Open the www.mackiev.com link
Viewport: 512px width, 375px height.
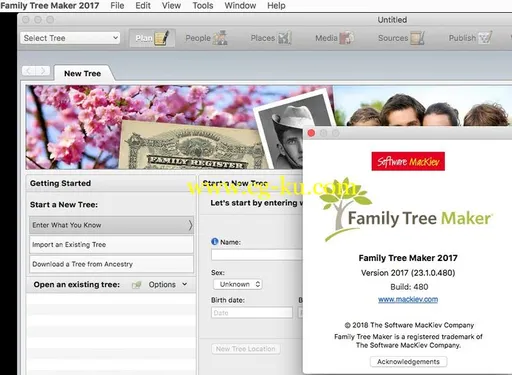click(408, 299)
